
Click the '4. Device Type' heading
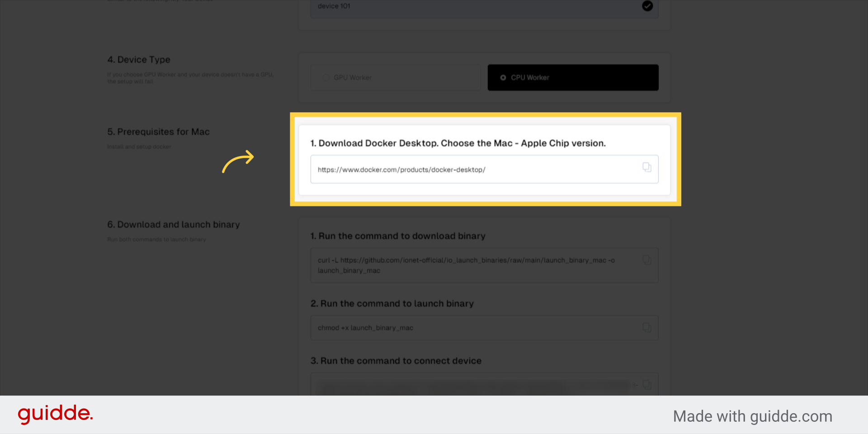[139, 60]
